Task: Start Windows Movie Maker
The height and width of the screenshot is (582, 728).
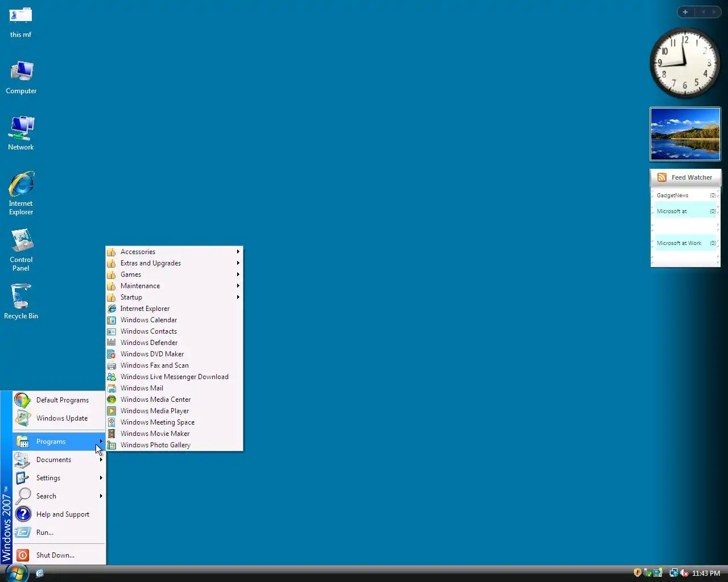Action: (174, 434)
